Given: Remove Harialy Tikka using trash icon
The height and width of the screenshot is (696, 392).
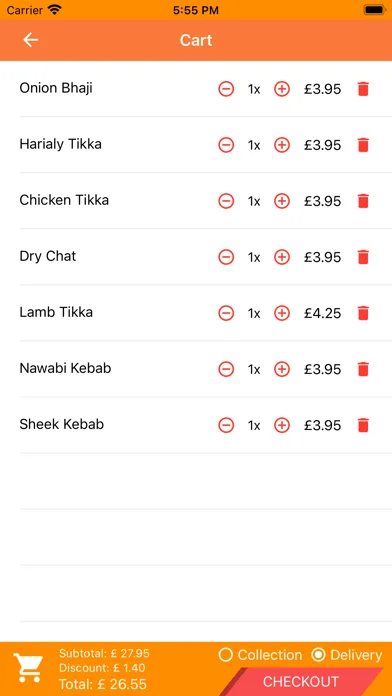Looking at the screenshot, I should coord(363,145).
